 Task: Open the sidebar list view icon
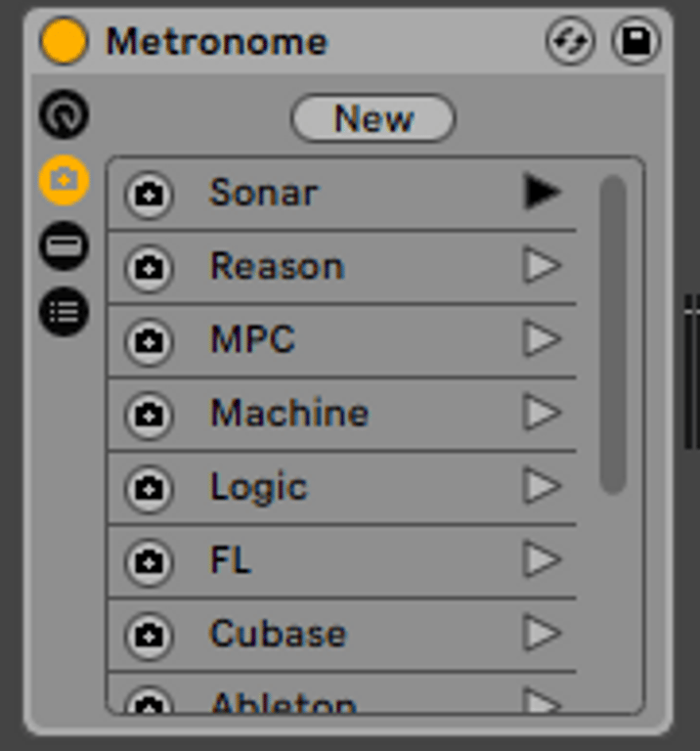point(64,311)
